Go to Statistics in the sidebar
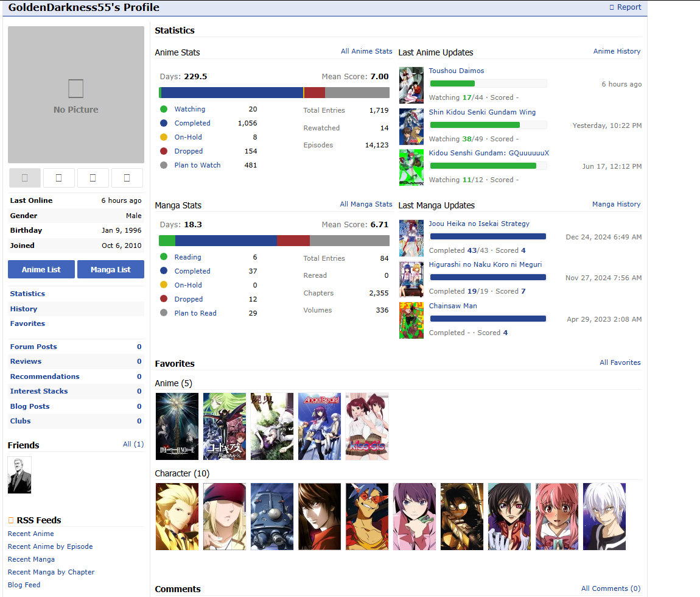The width and height of the screenshot is (700, 597). 27,294
